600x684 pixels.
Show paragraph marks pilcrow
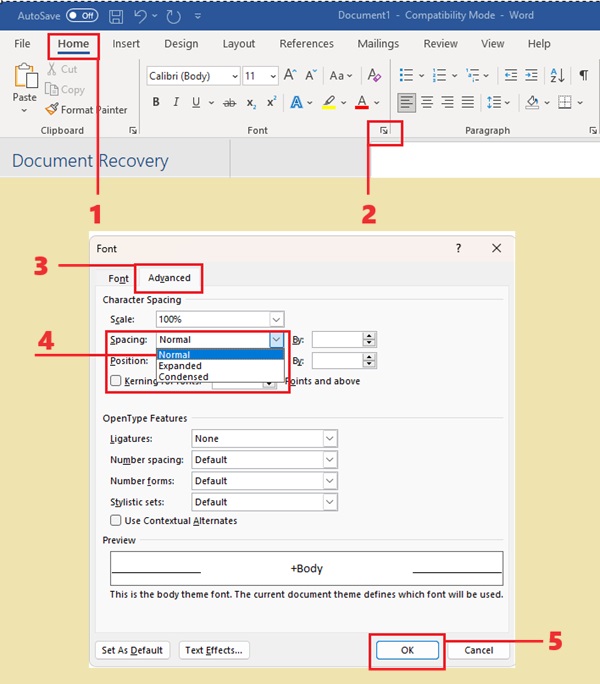click(583, 75)
